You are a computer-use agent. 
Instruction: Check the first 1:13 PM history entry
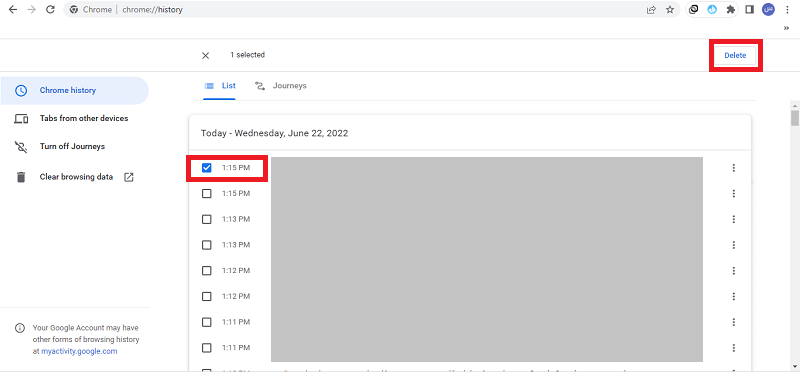[x=207, y=219]
